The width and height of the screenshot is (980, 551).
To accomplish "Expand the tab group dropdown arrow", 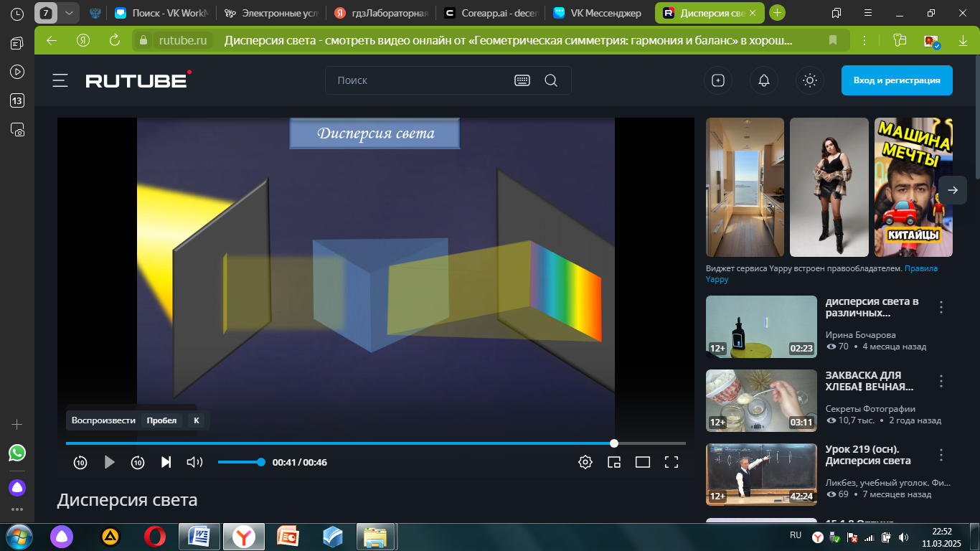I will pos(69,13).
